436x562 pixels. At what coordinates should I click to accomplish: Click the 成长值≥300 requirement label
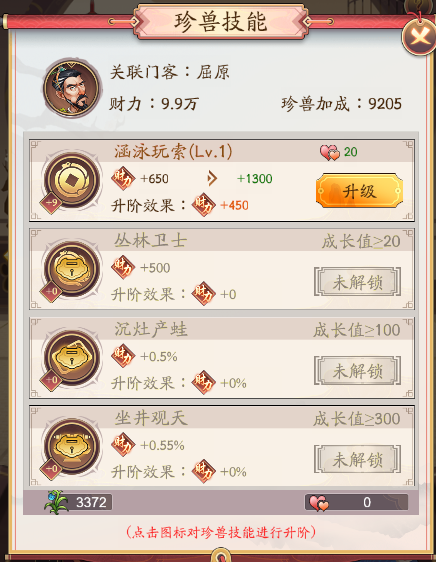click(x=357, y=419)
